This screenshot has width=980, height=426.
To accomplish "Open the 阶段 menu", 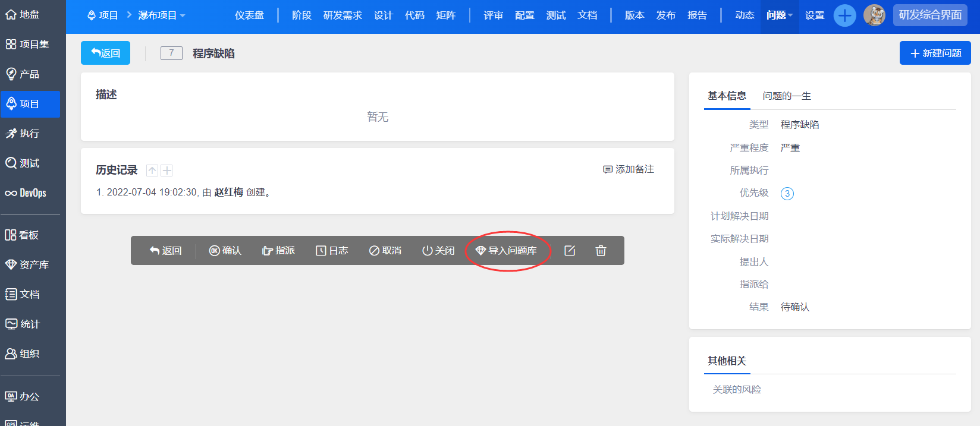I will pos(302,15).
